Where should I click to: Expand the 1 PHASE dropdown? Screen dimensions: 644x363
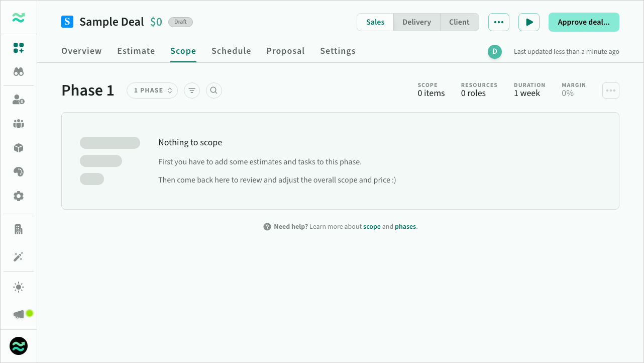click(x=152, y=90)
